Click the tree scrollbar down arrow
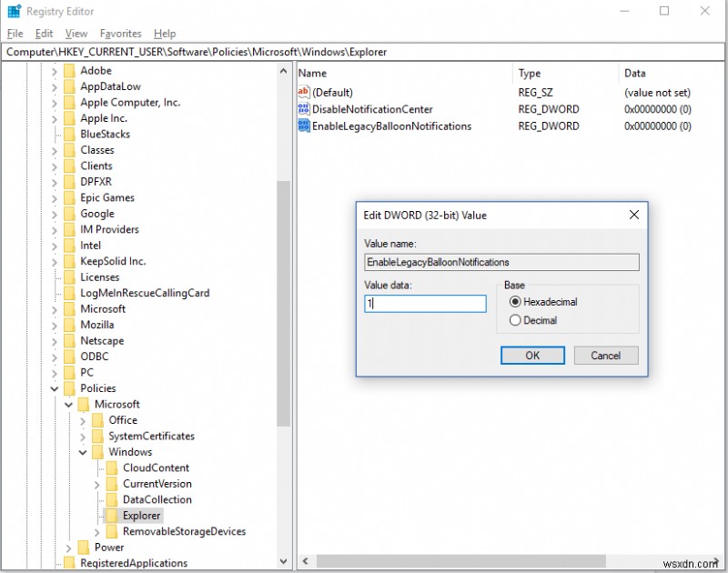This screenshot has width=728, height=573. pyautogui.click(x=284, y=561)
